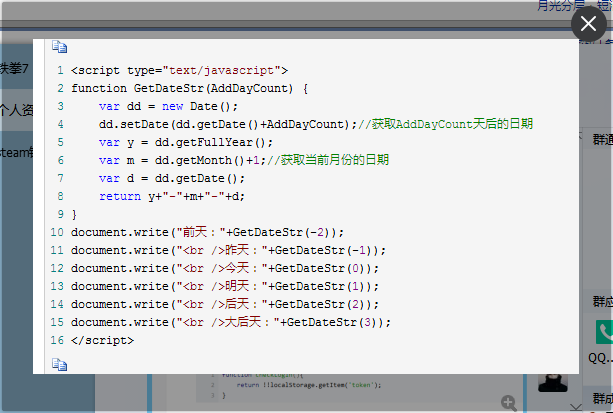Click the comment "//获取AddDayCount天后的日期"
Screen dimensions: 613x413
pyautogui.click(x=445, y=124)
